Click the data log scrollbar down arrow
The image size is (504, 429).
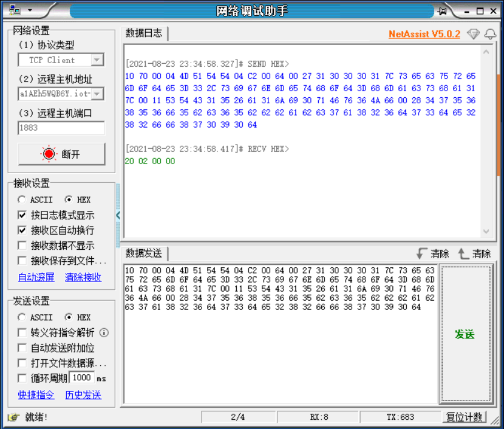pyautogui.click(x=486, y=232)
